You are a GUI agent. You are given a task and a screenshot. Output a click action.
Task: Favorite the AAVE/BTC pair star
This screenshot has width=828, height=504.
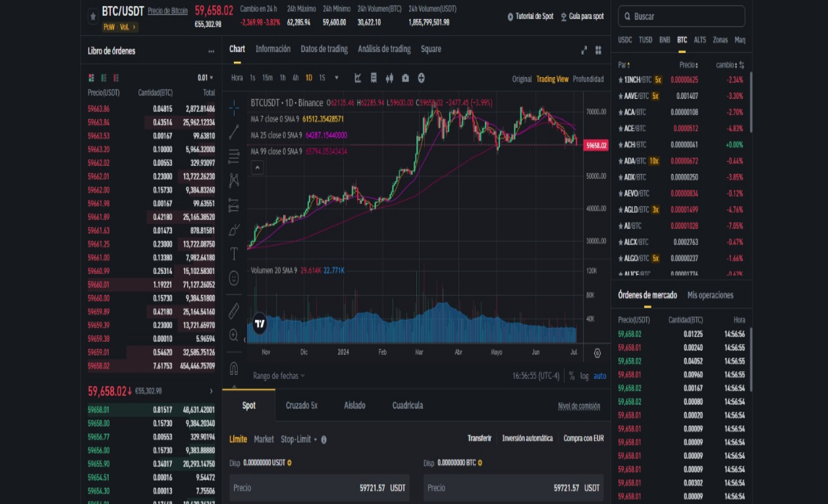[621, 96]
